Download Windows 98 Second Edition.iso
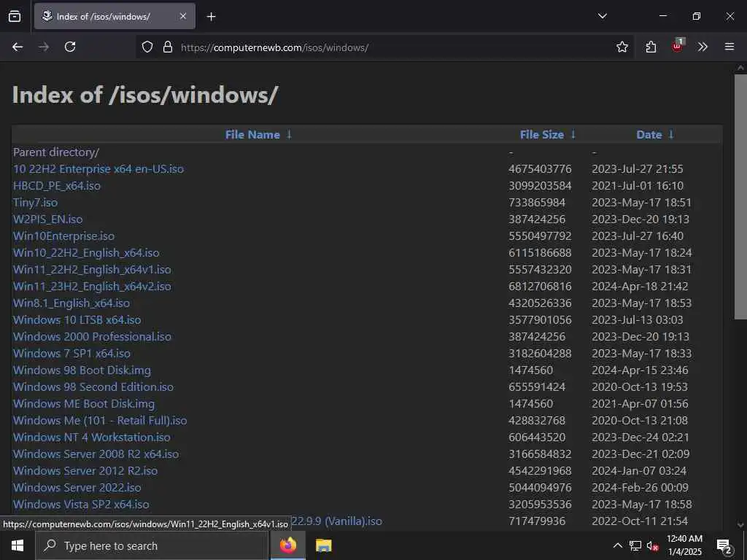Screen dimensions: 747x560 [93, 386]
